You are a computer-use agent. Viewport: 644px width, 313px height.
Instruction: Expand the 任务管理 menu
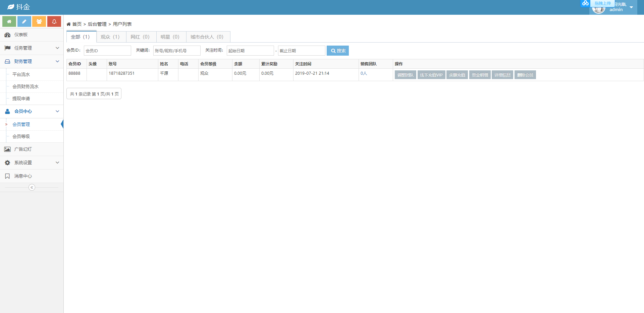32,48
